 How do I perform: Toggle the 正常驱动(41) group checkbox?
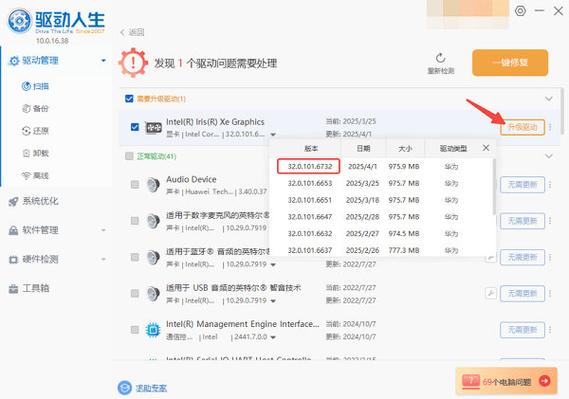point(129,156)
